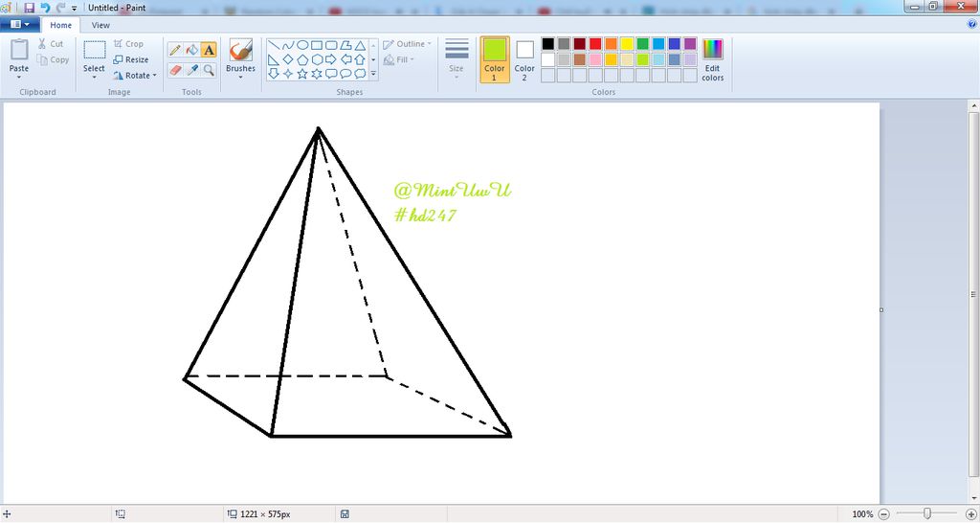The height and width of the screenshot is (523, 980).
Task: Open the shape Outline dropdown
Action: (408, 44)
